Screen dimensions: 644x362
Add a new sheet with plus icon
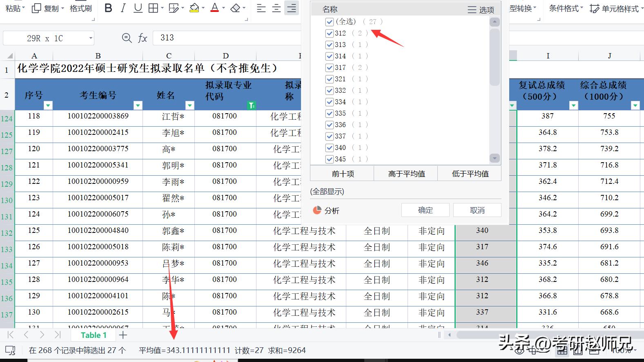(123, 335)
